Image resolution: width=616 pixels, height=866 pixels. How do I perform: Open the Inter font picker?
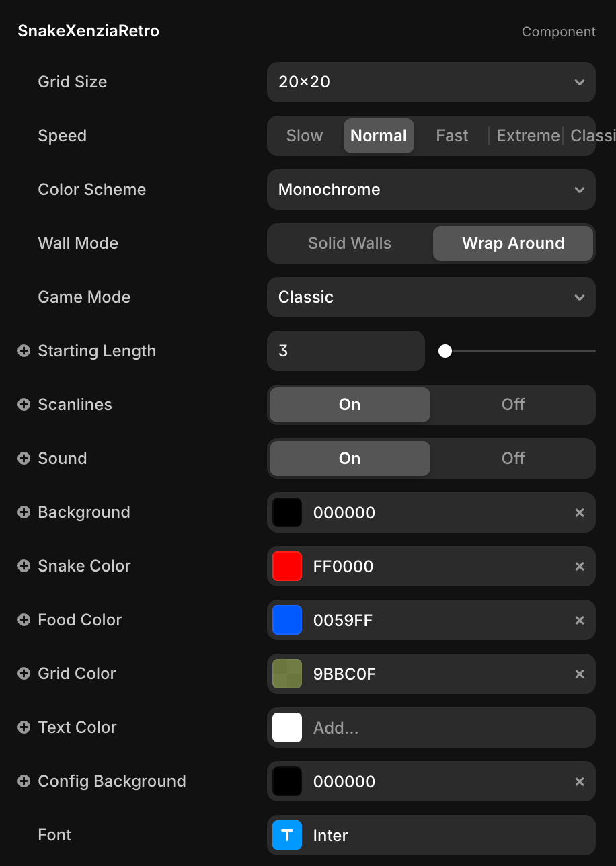coord(444,835)
